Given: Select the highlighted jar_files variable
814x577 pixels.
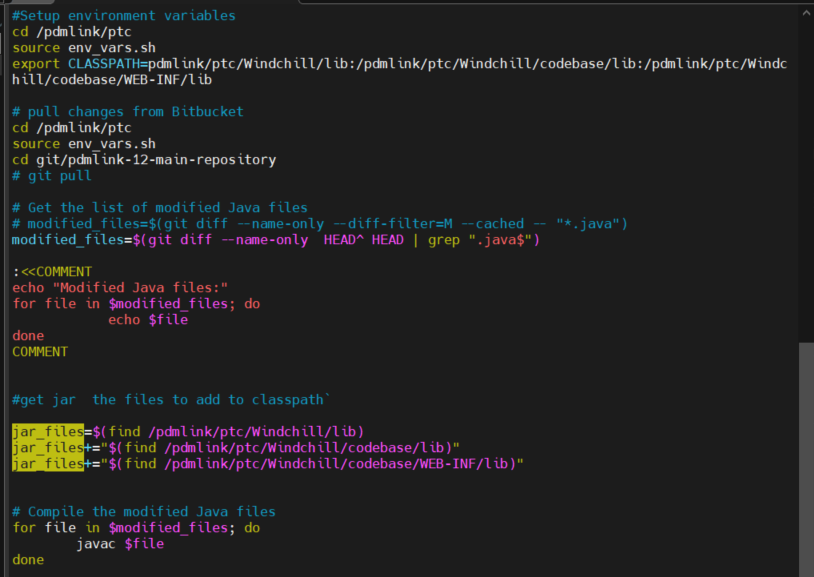Looking at the screenshot, I should coord(46,431).
